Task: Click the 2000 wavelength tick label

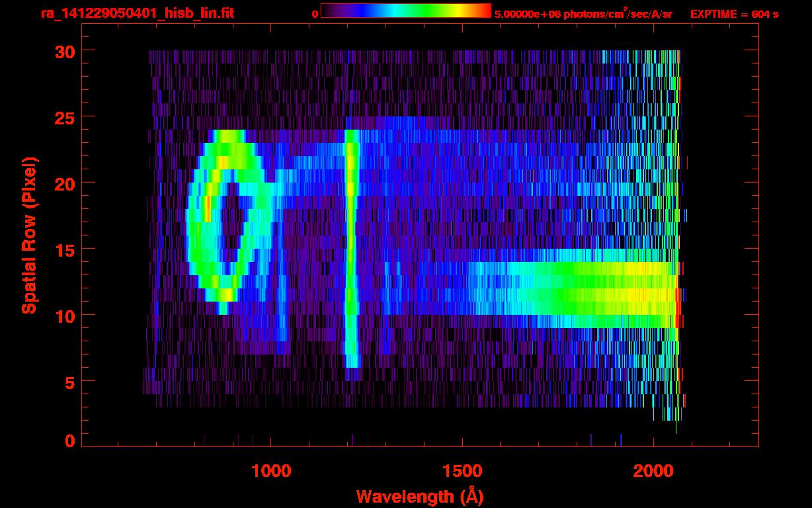Action: 653,471
